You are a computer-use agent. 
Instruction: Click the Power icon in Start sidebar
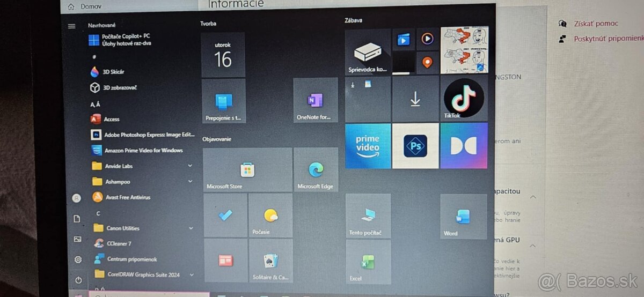click(x=78, y=280)
